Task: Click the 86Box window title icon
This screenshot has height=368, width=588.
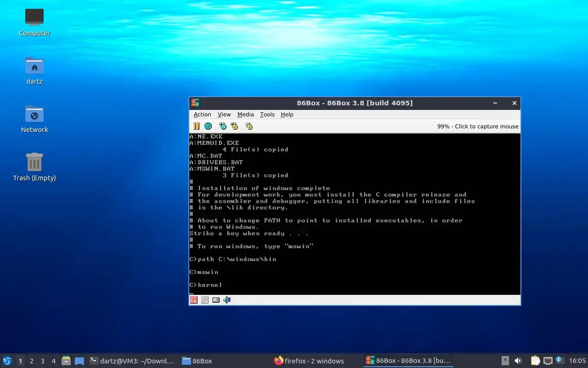Action: coord(195,103)
